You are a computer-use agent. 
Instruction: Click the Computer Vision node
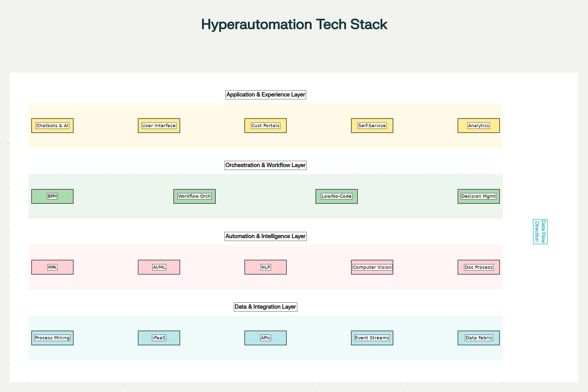click(x=372, y=267)
